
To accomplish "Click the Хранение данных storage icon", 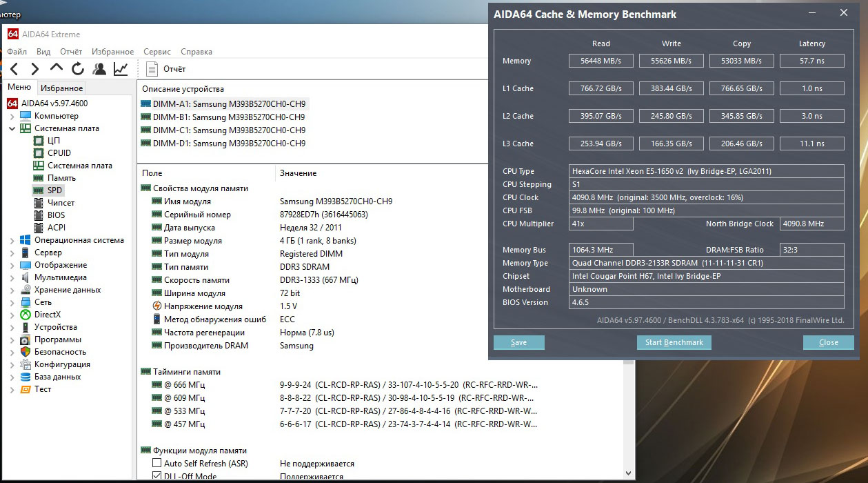I will tap(26, 290).
